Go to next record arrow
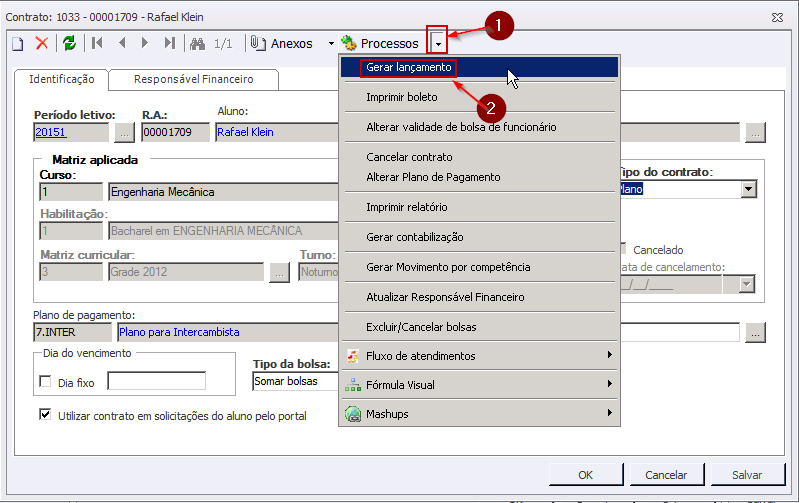 click(x=146, y=43)
